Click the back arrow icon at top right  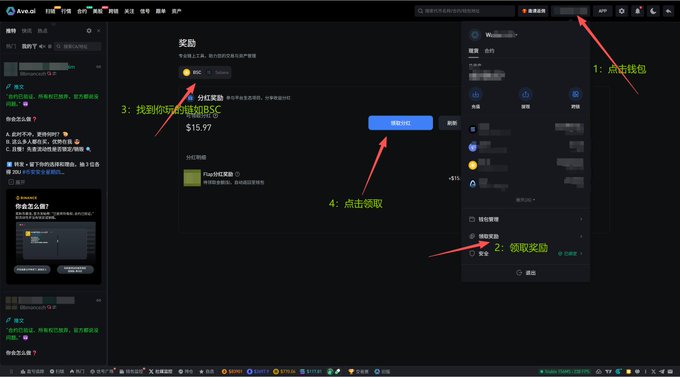[x=668, y=11]
